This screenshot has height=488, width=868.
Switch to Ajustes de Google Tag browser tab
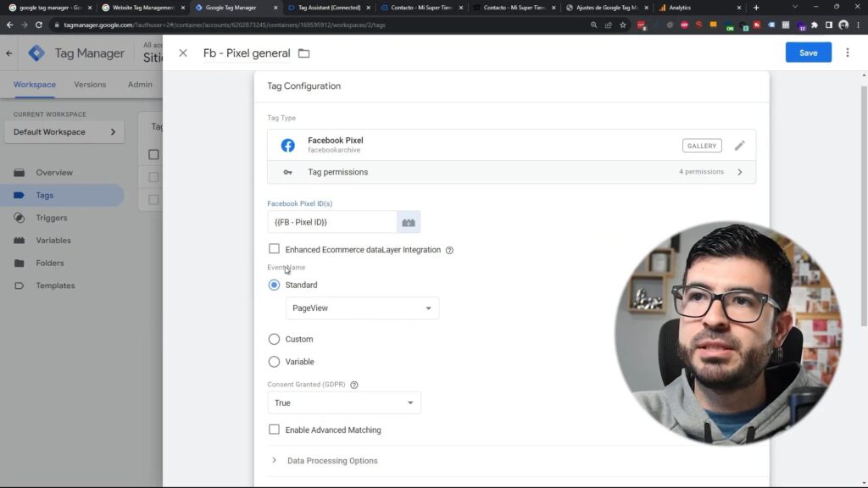click(x=606, y=8)
